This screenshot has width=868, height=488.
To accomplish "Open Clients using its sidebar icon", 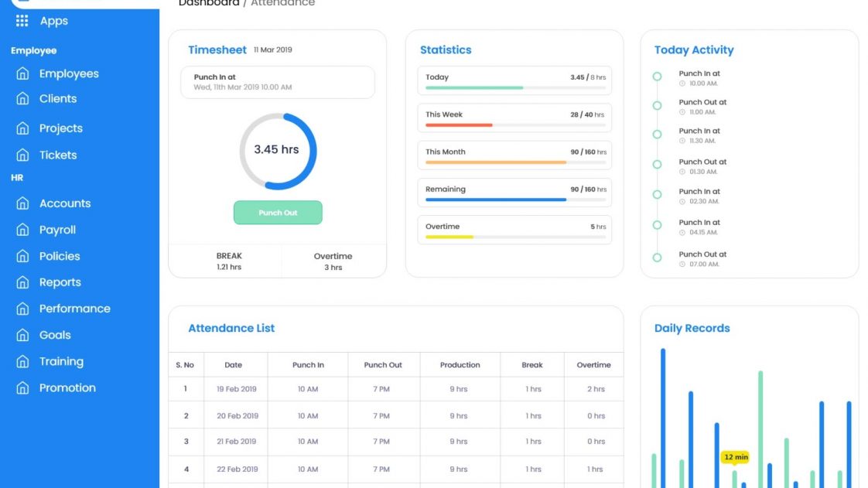I will point(22,98).
